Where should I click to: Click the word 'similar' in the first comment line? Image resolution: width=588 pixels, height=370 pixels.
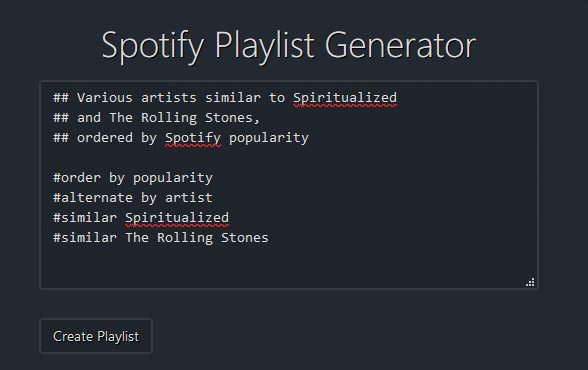coord(232,98)
